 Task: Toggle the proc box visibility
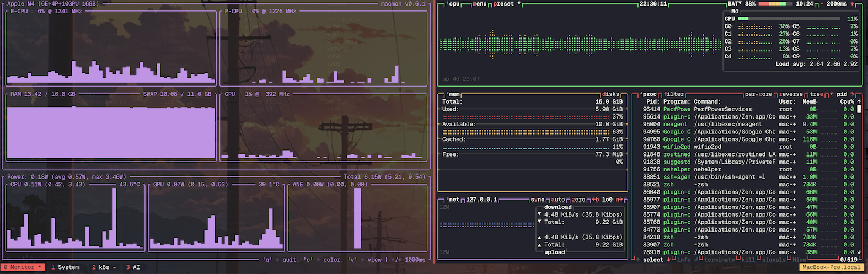click(648, 94)
